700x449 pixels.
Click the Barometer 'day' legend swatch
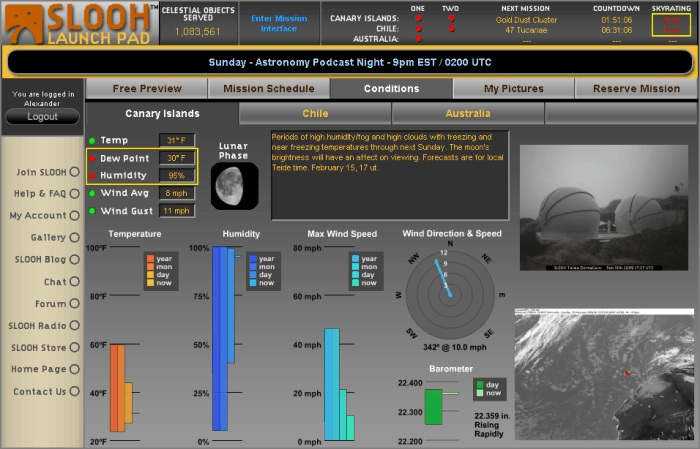point(480,385)
